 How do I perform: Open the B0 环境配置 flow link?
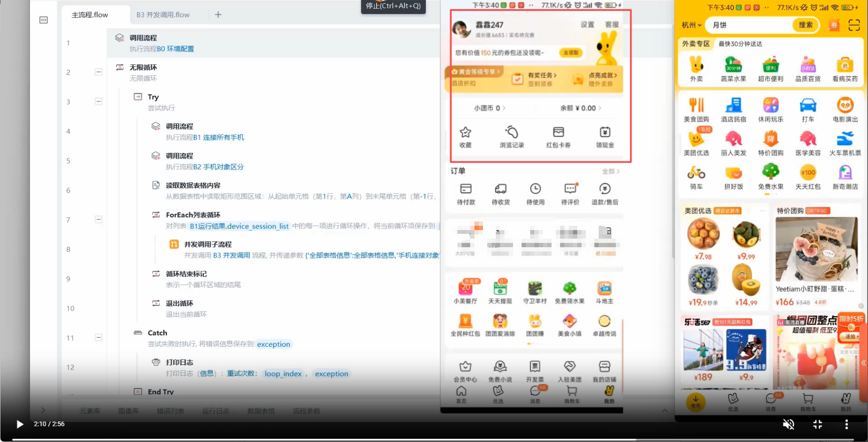click(x=176, y=49)
